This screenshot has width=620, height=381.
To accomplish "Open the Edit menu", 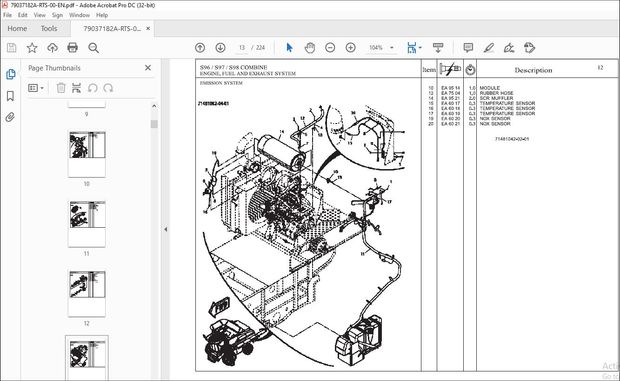I will click(23, 15).
